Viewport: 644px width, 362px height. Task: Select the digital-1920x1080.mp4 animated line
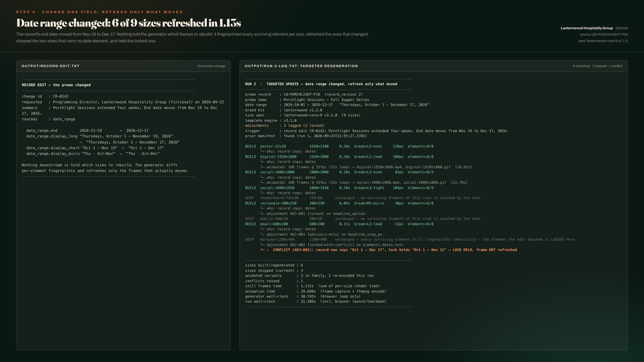tap(366, 167)
